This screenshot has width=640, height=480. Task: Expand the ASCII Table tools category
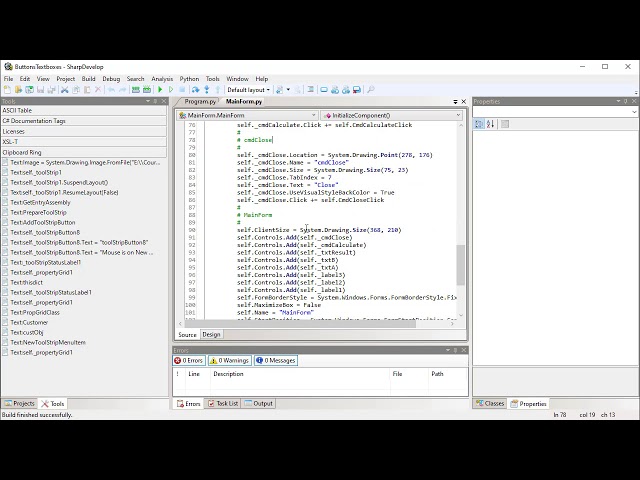click(84, 111)
